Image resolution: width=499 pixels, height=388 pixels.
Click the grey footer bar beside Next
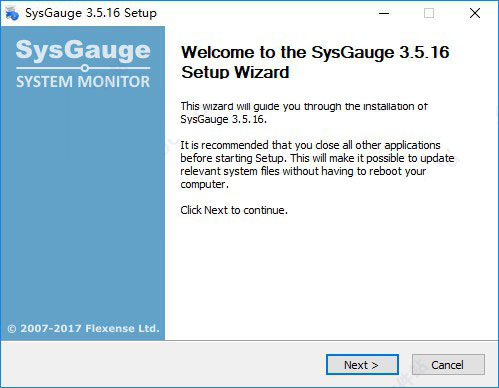tap(163, 365)
